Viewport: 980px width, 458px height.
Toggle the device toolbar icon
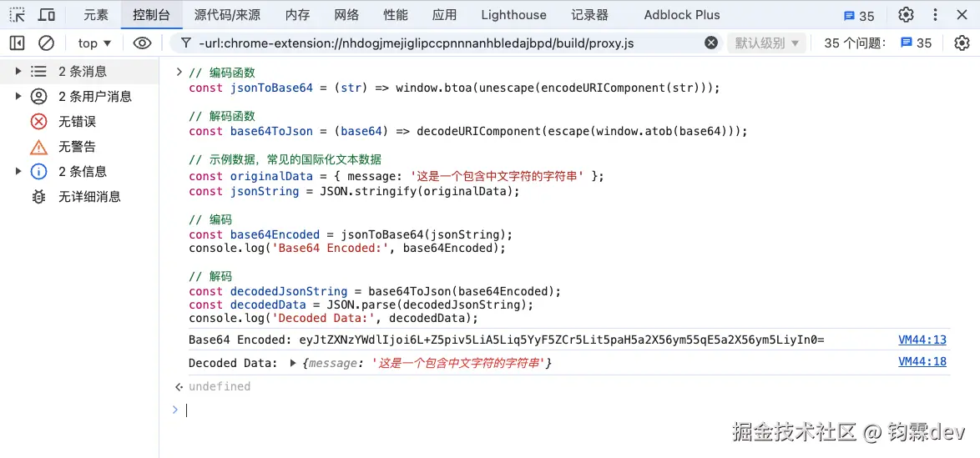pos(47,15)
